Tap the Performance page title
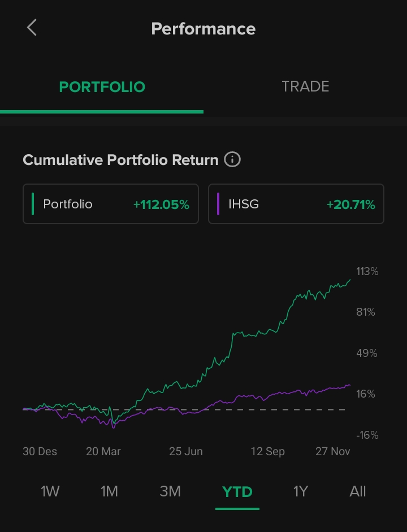Image resolution: width=407 pixels, height=532 pixels. tap(203, 29)
